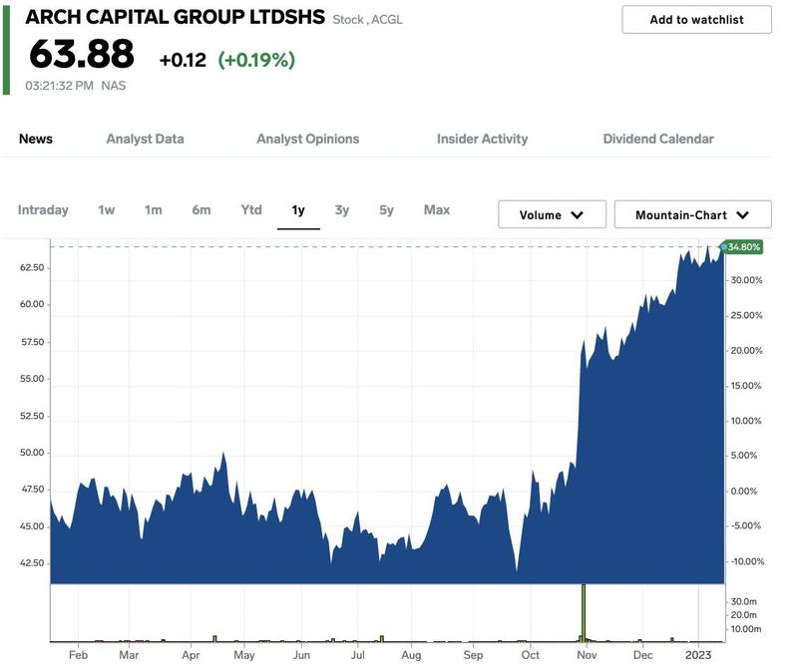Click the Aug x-axis label
The image size is (798, 672).
[x=411, y=655]
